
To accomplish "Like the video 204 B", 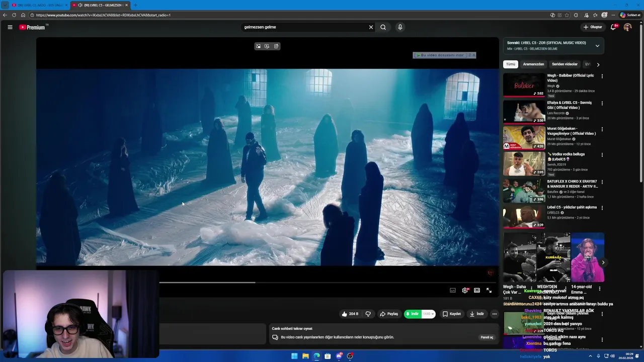I will 350,314.
